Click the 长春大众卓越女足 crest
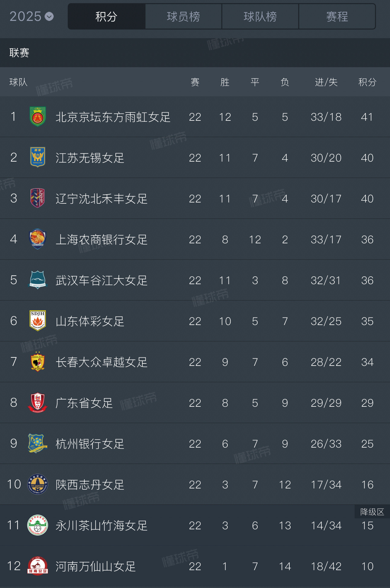Image resolution: width=390 pixels, height=588 pixels. pos(38,362)
